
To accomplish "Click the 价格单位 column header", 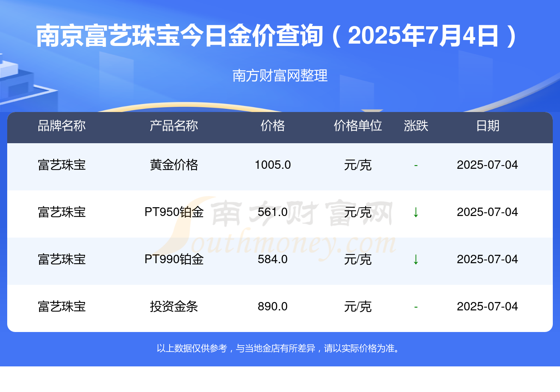I will click(358, 126).
